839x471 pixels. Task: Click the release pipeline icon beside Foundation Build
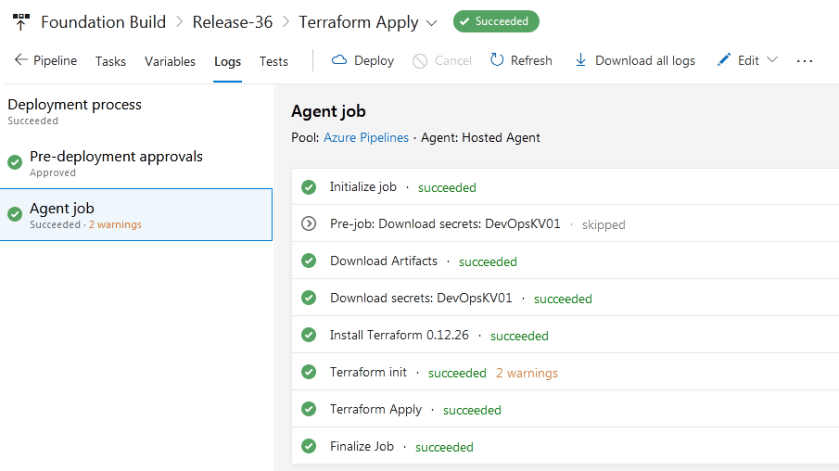pos(21,22)
